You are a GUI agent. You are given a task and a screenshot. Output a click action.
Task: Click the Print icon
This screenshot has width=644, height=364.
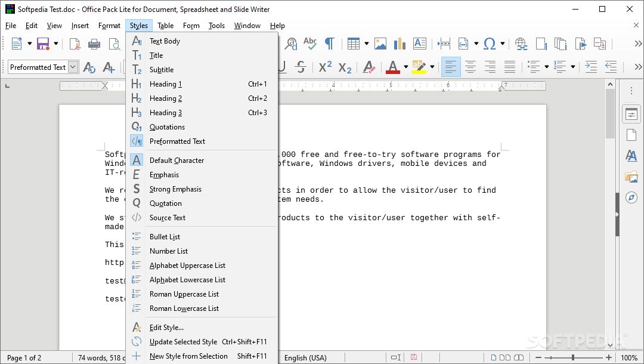pos(94,44)
